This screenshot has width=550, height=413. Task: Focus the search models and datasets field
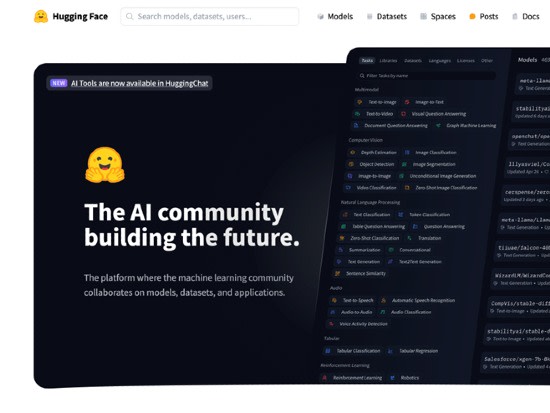coord(210,16)
